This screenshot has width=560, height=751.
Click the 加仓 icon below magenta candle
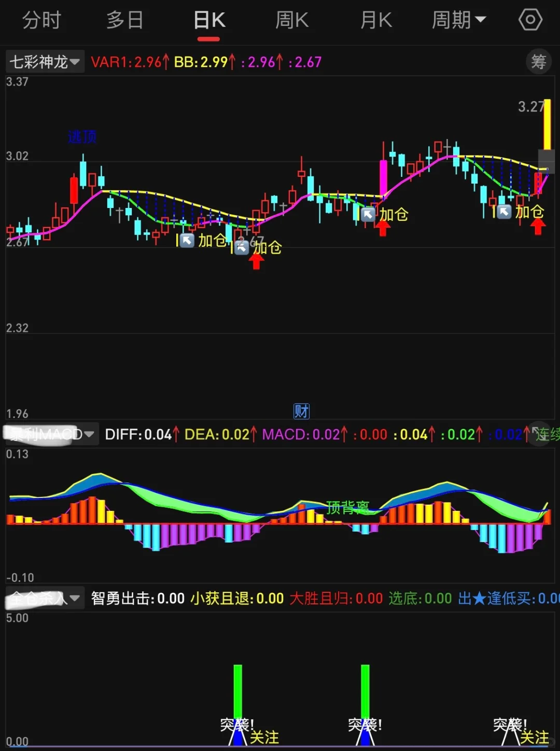coord(368,214)
